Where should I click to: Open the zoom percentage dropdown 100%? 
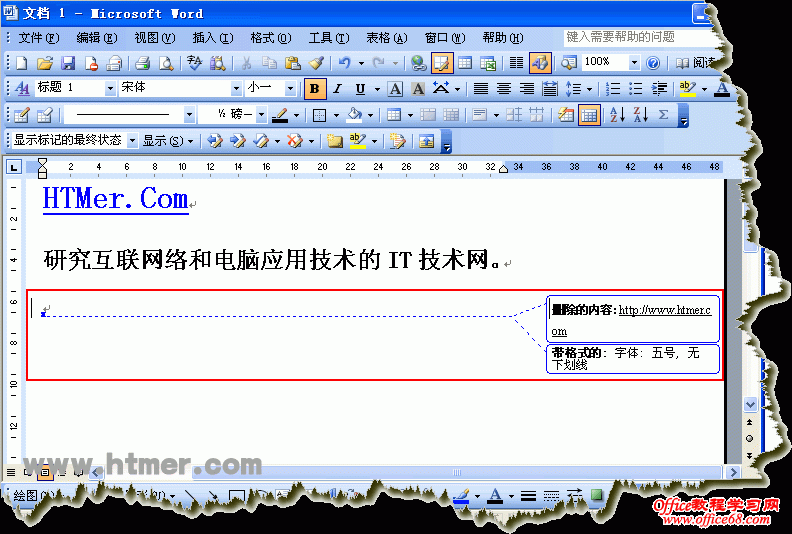pos(634,63)
